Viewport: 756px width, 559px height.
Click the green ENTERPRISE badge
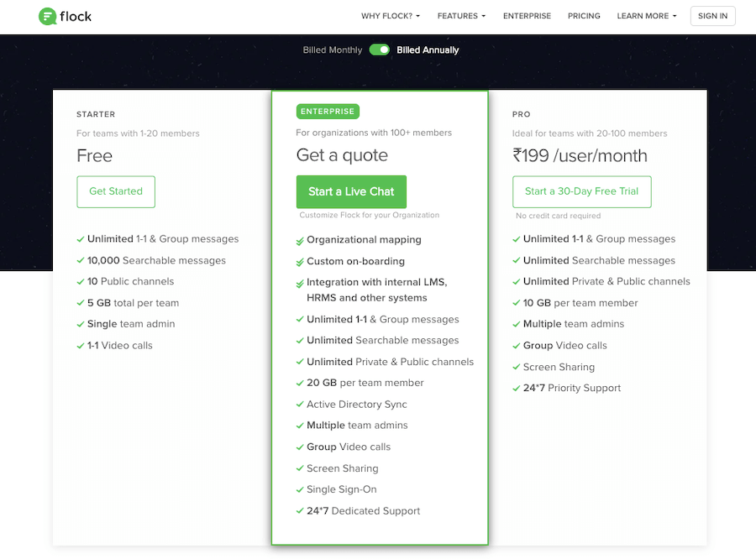(x=328, y=112)
